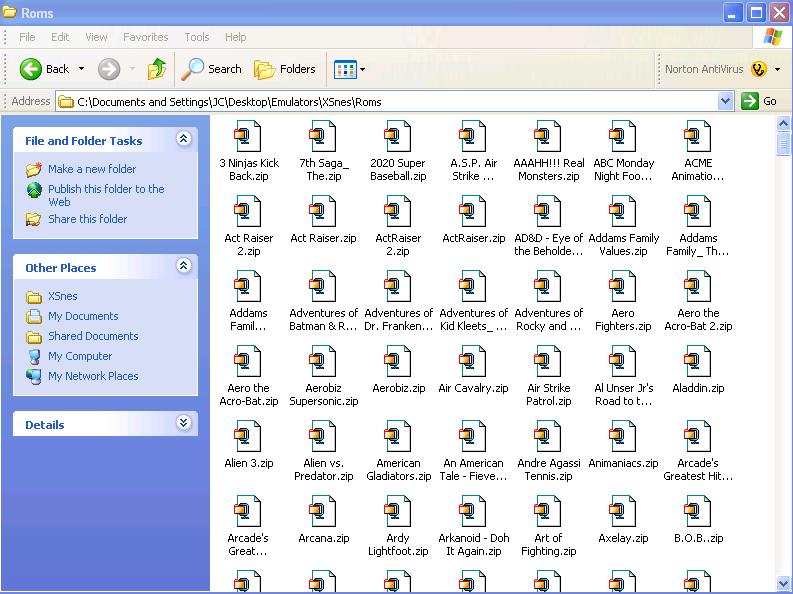This screenshot has height=594, width=793.
Task: Select AD&D - Eye of the Beholde... file
Action: click(548, 226)
